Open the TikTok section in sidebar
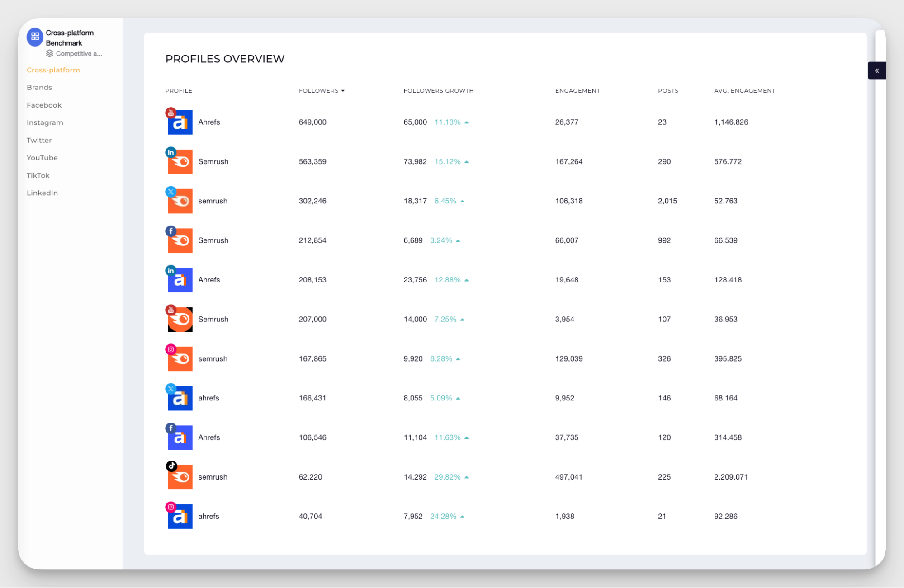 point(38,175)
